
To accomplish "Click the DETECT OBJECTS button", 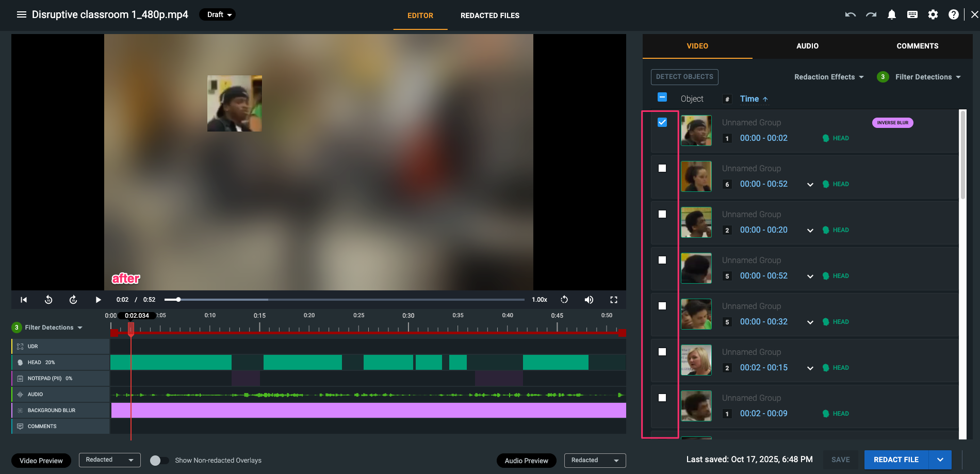I will [x=684, y=77].
